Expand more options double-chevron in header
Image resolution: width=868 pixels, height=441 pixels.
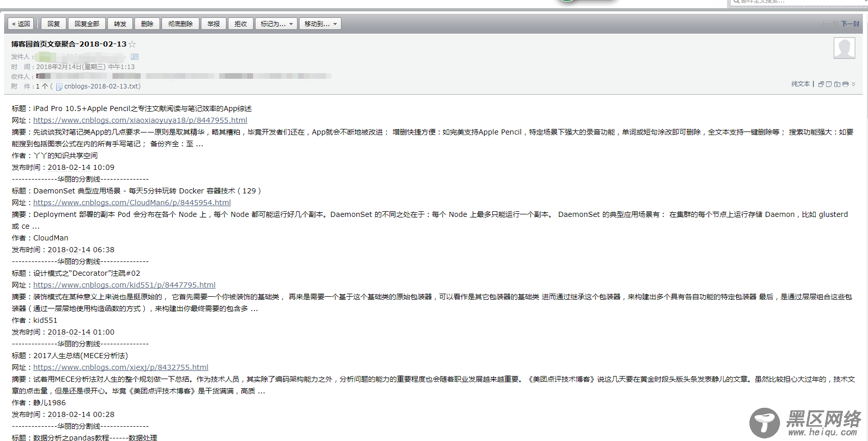853,84
